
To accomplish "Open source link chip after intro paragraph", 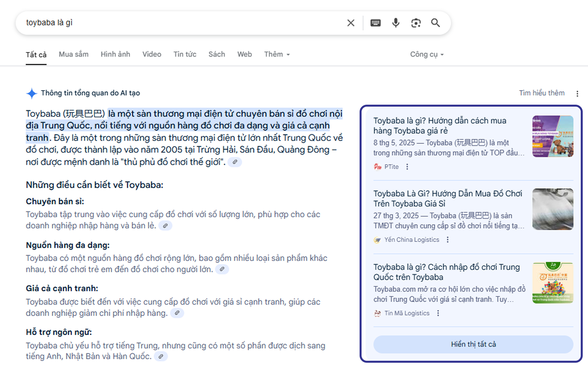I will coord(235,162).
